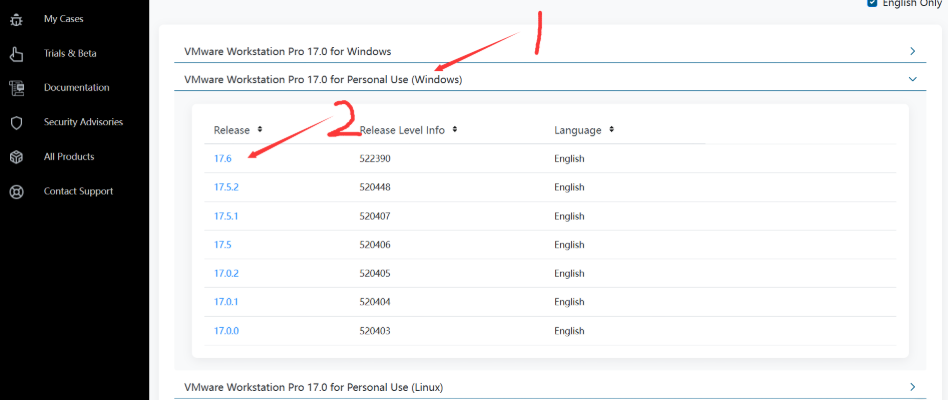Select release level value 520448
The width and height of the screenshot is (948, 400).
(x=375, y=187)
